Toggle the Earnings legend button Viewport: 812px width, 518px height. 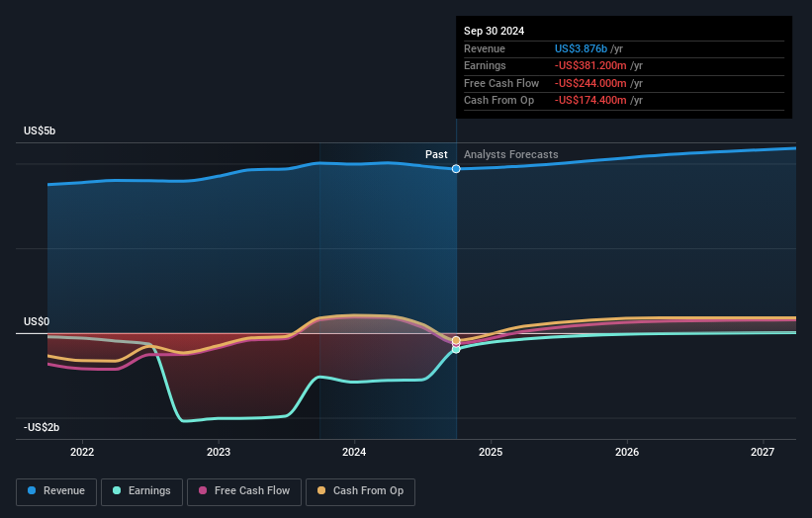click(x=141, y=491)
